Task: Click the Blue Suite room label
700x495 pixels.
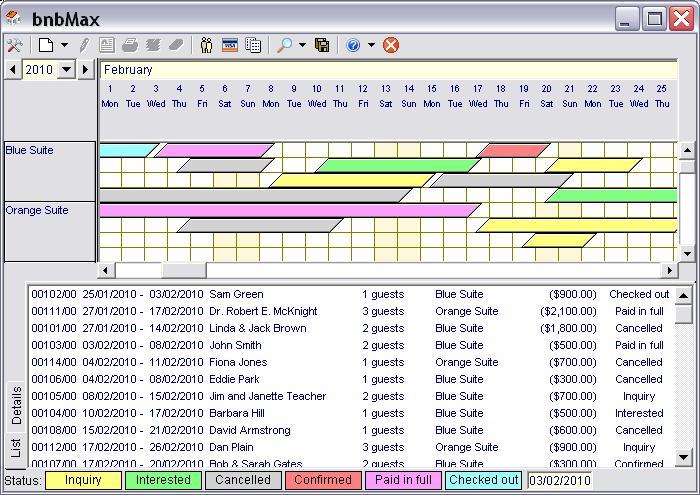Action: tap(30, 150)
